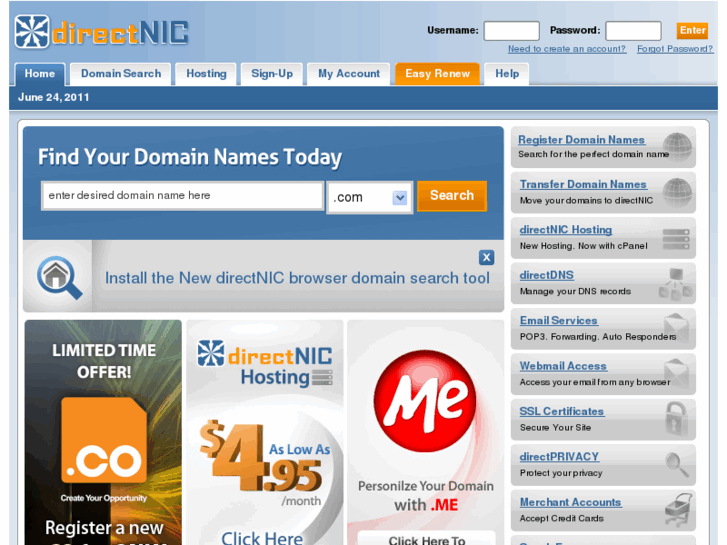Click 'Install the New directNIC browser' link
Image resolution: width=727 pixels, height=545 pixels.
click(297, 278)
